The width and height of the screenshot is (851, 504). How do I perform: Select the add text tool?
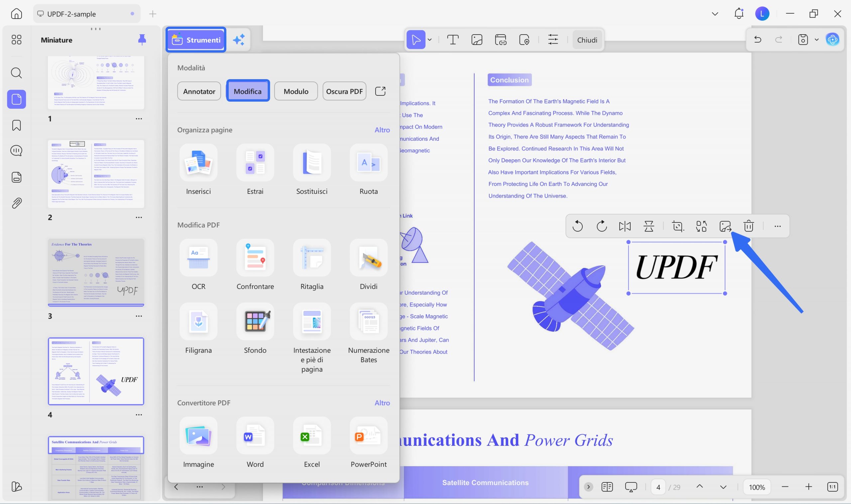[453, 40]
